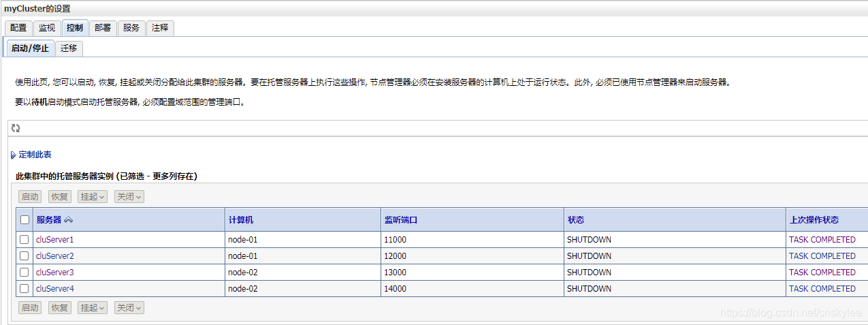Open the 服务 tab
This screenshot has width=868, height=325.
(x=131, y=28)
